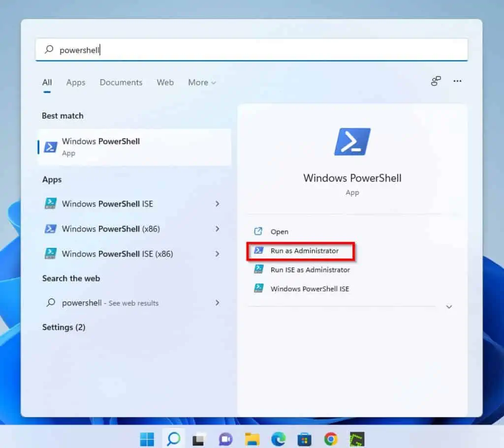Click Windows PowerShell best match icon
This screenshot has height=448, width=504.
pyautogui.click(x=51, y=147)
